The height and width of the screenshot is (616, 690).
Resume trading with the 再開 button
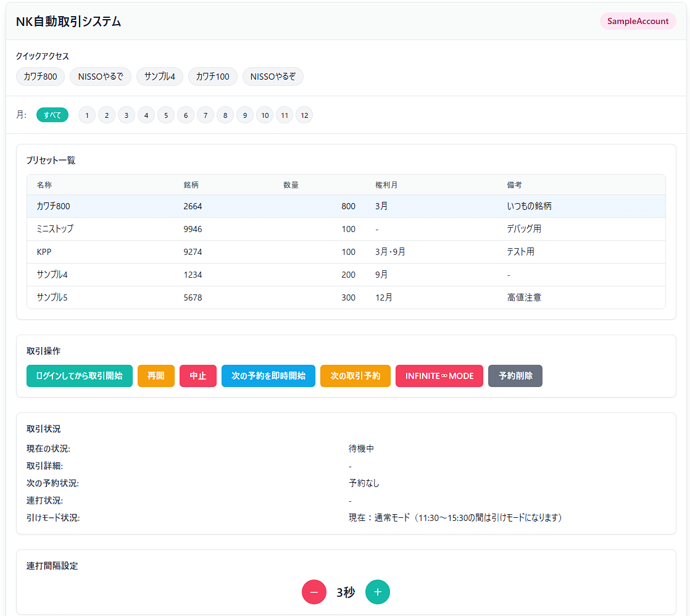[x=156, y=376]
